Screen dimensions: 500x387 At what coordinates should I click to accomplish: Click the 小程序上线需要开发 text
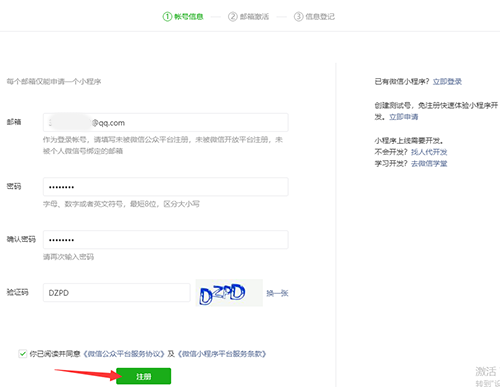pos(409,140)
